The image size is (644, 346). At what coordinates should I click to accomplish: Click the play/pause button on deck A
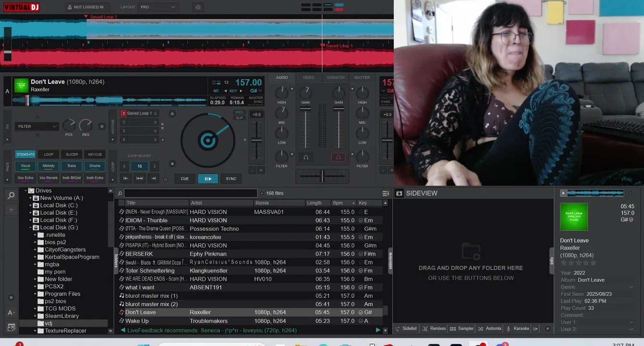(x=208, y=178)
